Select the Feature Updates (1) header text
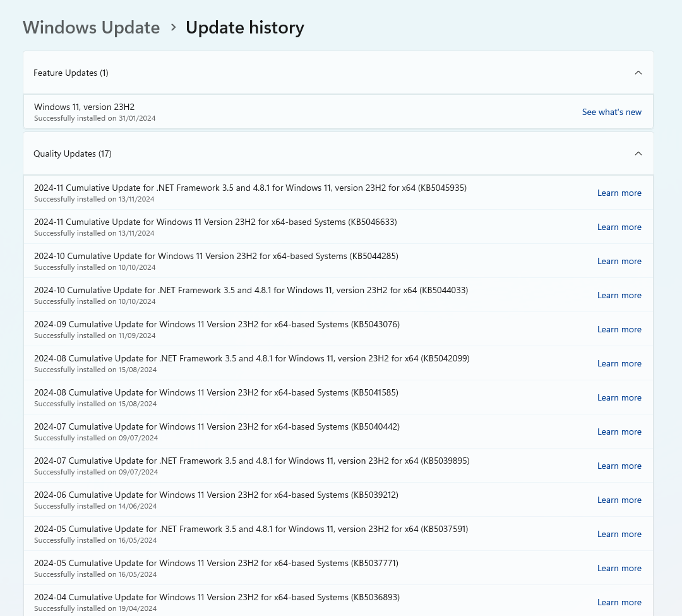The height and width of the screenshot is (616, 682). [x=71, y=73]
